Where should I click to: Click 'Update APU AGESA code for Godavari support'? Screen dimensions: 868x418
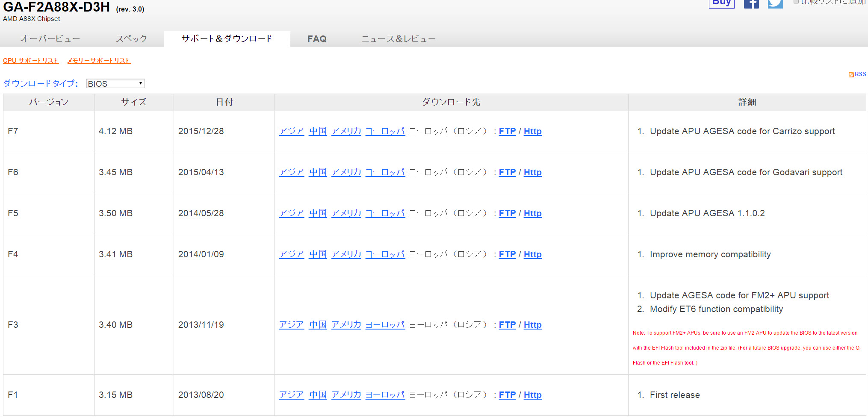pyautogui.click(x=746, y=172)
